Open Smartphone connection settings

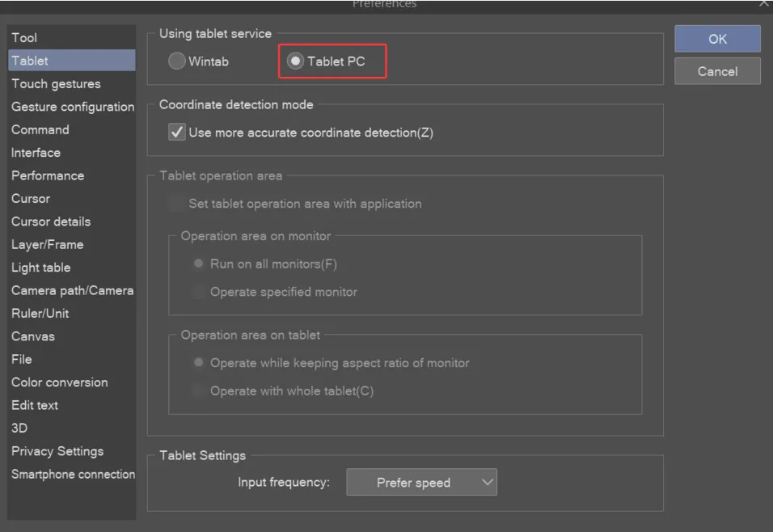71,474
